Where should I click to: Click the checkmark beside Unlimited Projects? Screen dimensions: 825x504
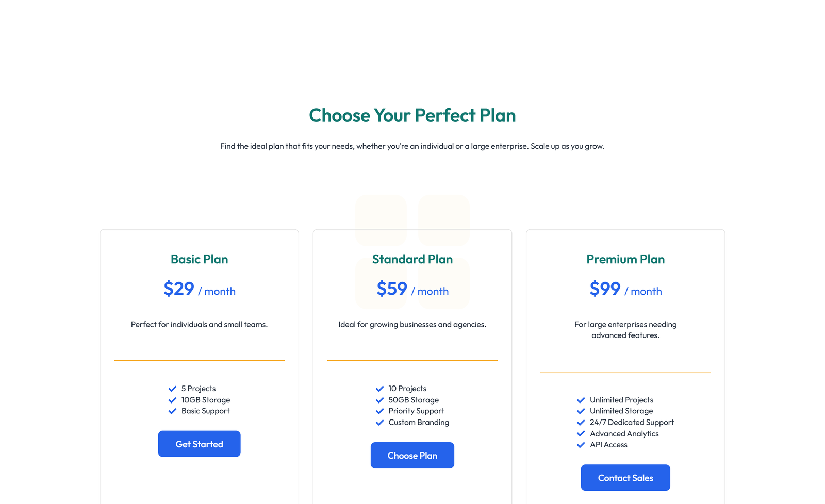(580, 400)
